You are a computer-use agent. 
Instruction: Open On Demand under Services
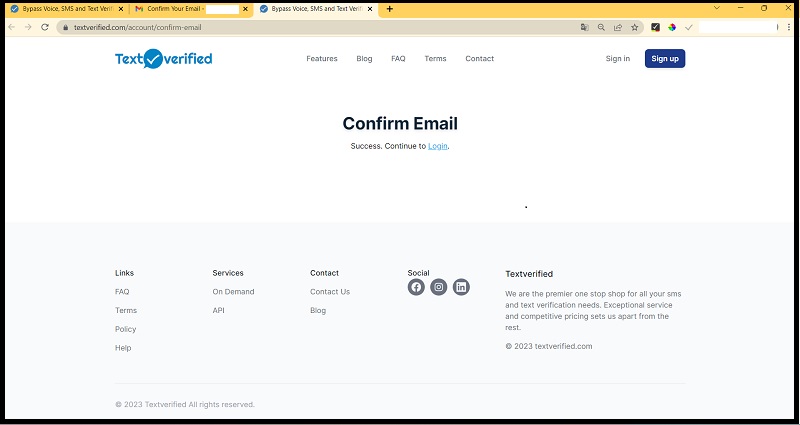pyautogui.click(x=233, y=292)
